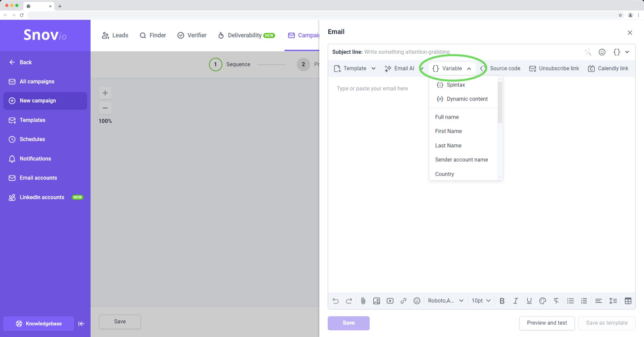Open the Roboto font family dropdown
This screenshot has height=337, width=644.
(x=445, y=301)
